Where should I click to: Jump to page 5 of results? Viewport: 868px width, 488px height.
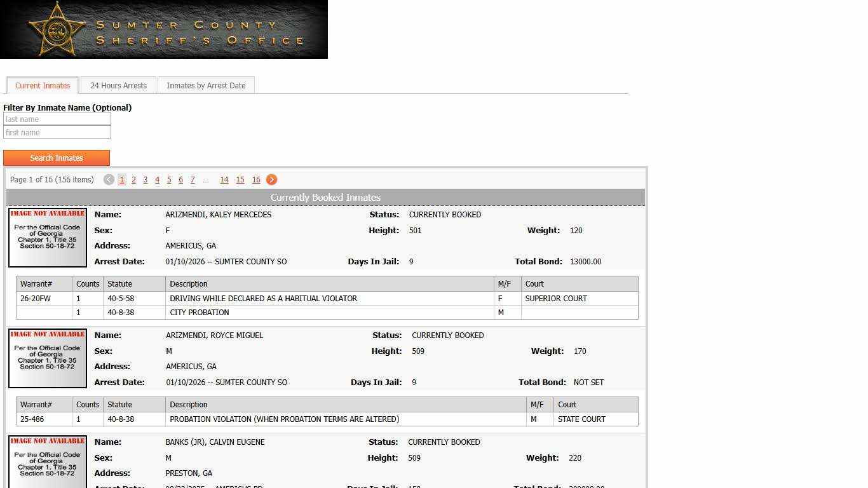[169, 180]
